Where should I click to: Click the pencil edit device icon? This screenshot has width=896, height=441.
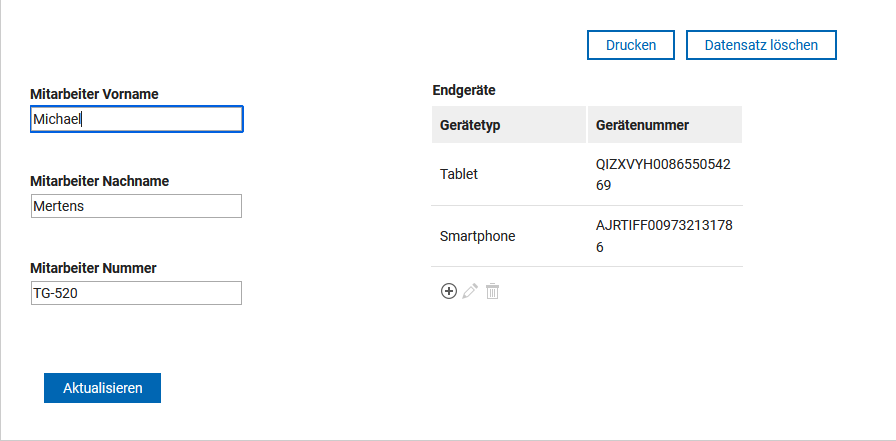[x=470, y=291]
